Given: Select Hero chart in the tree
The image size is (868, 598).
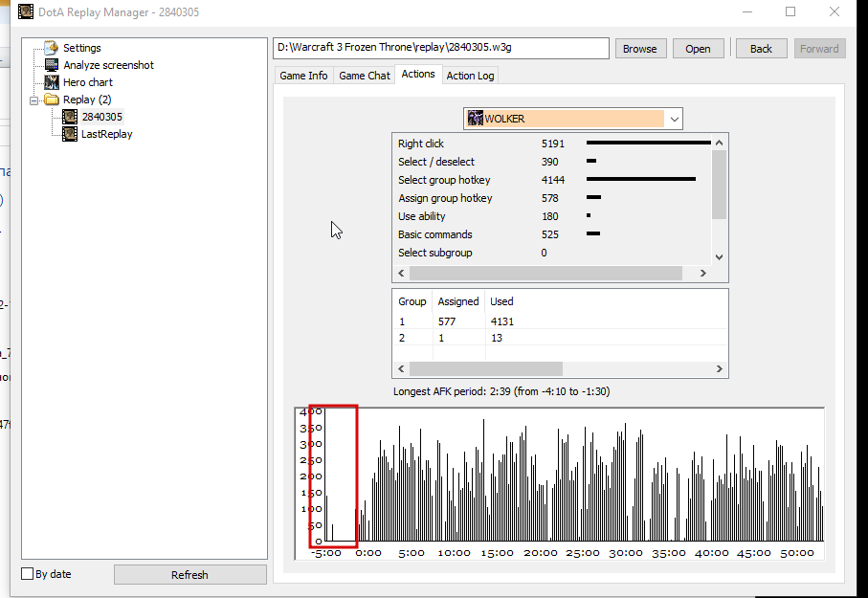Looking at the screenshot, I should (87, 82).
